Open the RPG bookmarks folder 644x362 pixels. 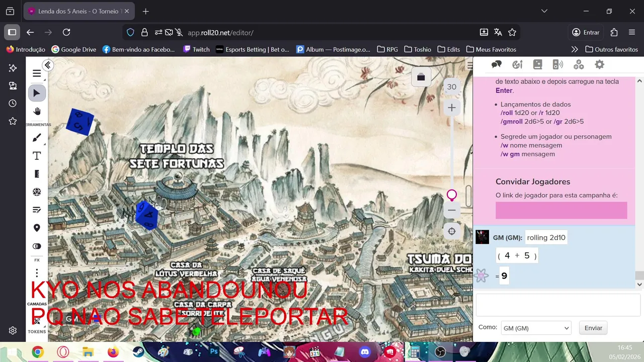click(x=387, y=49)
